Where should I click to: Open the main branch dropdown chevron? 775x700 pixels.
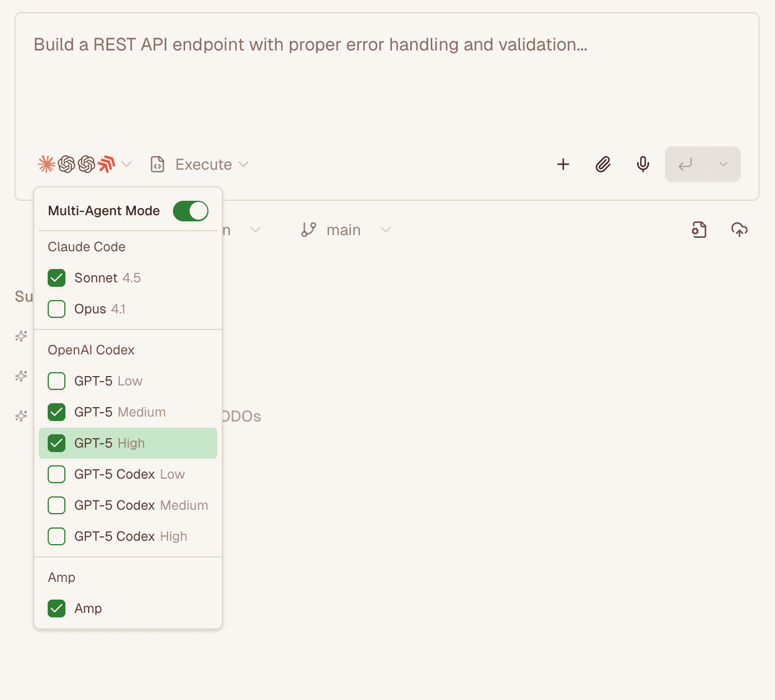click(386, 230)
